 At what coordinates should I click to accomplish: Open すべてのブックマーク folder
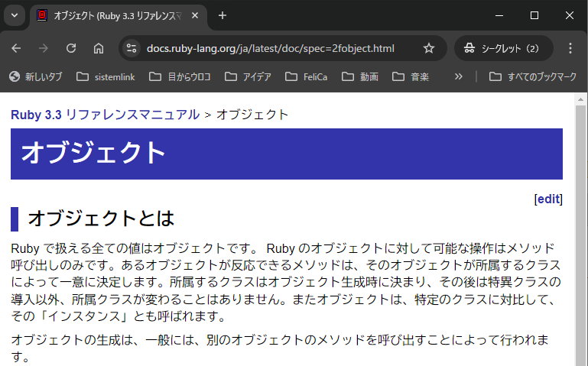coord(533,77)
